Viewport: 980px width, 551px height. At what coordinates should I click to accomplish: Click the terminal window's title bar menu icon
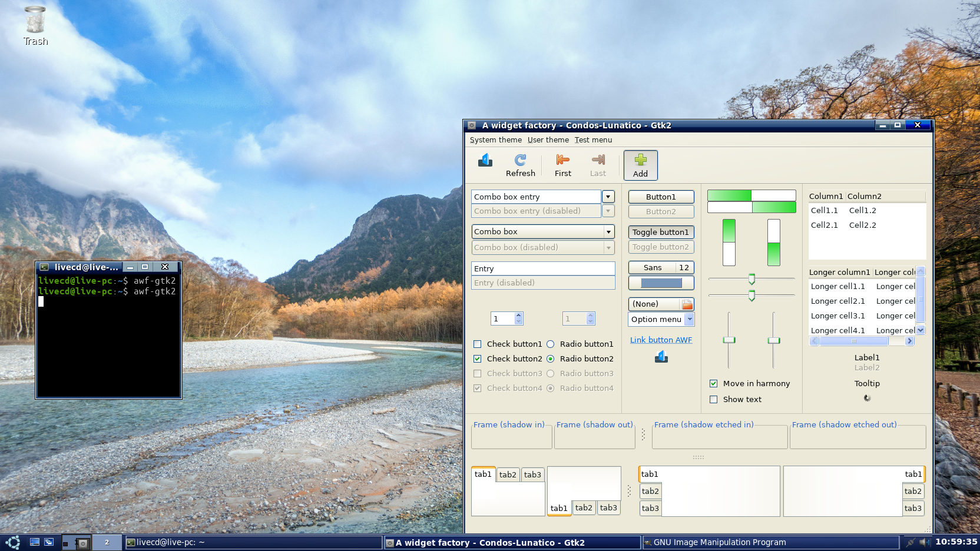[44, 267]
